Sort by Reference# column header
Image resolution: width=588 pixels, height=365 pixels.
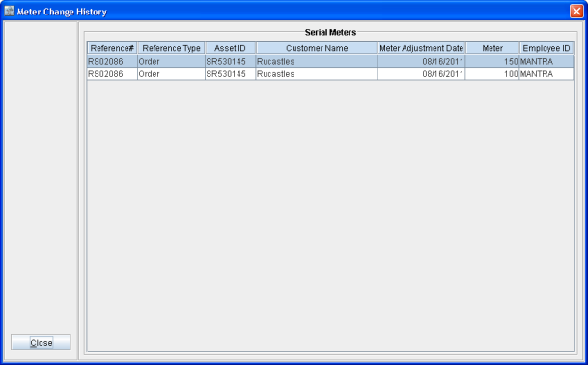tap(112, 48)
